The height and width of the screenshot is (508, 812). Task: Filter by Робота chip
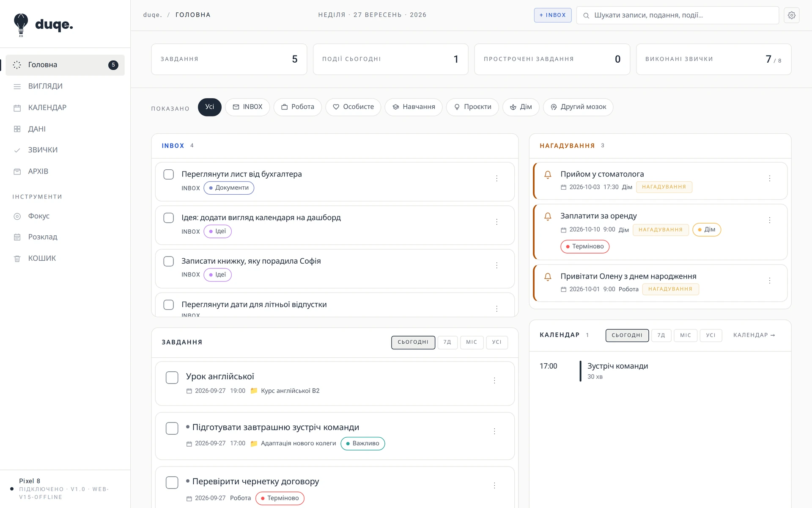click(x=298, y=107)
